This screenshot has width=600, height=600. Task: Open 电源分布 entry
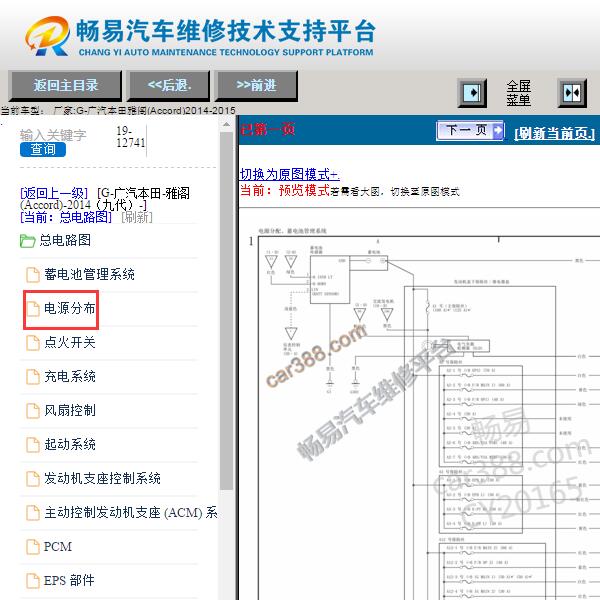(70, 308)
